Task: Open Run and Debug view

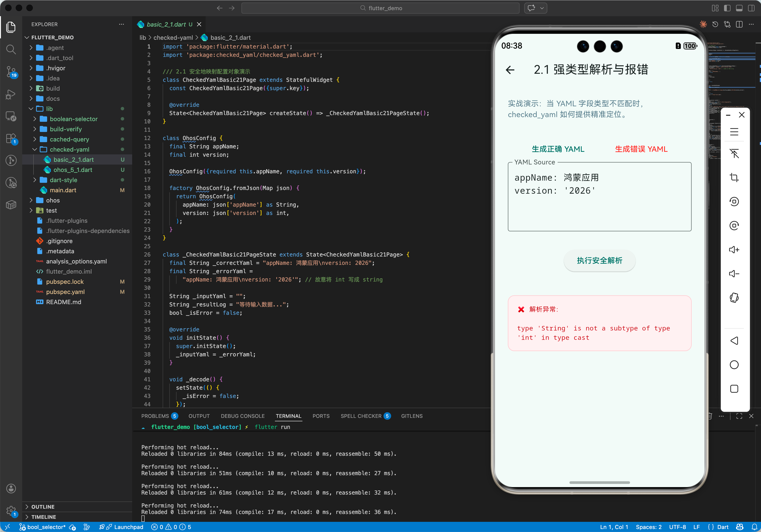Action: pos(11,95)
